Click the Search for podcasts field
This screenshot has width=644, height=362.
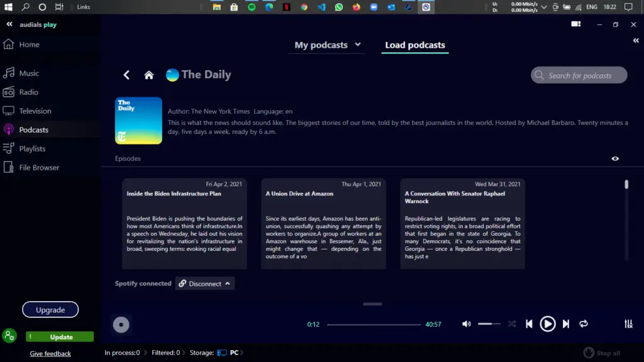(579, 75)
